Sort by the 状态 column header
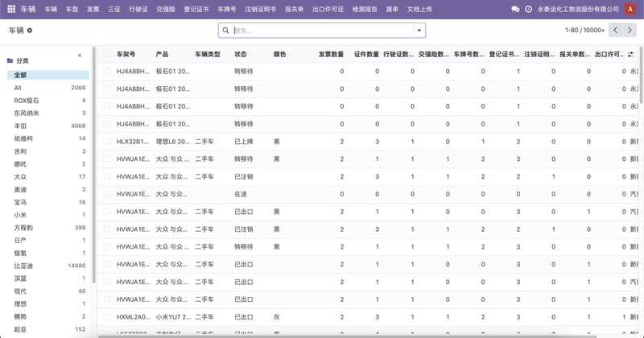 point(241,55)
